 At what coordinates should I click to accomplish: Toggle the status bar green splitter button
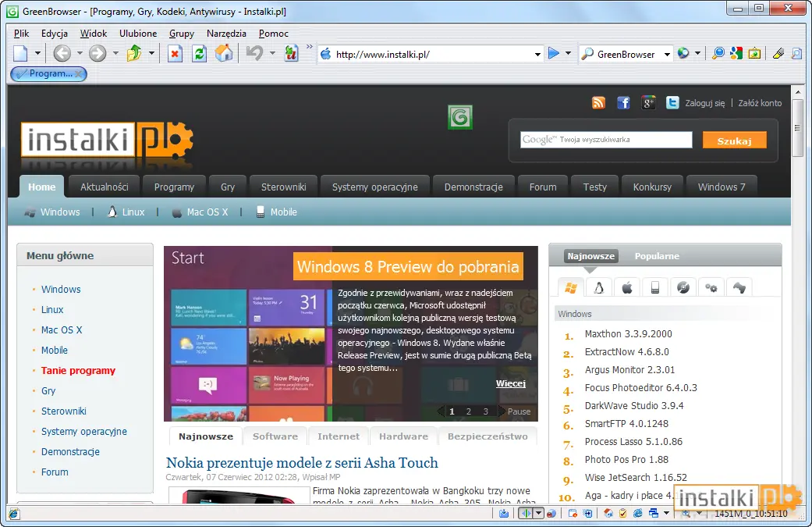(527, 514)
